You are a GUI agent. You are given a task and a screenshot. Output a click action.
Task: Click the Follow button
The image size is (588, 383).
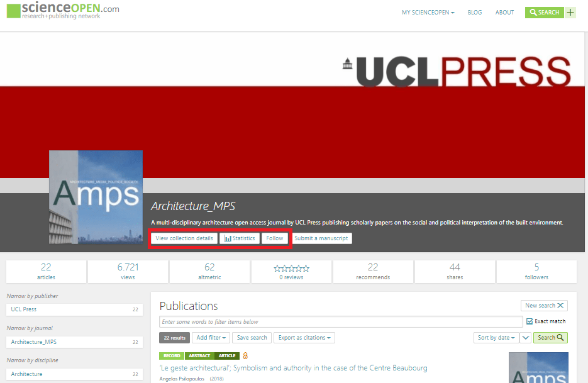[274, 238]
